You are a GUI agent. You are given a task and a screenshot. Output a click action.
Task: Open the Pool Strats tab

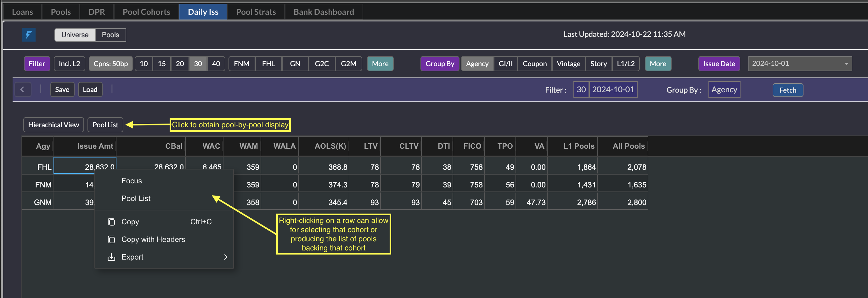click(x=256, y=12)
